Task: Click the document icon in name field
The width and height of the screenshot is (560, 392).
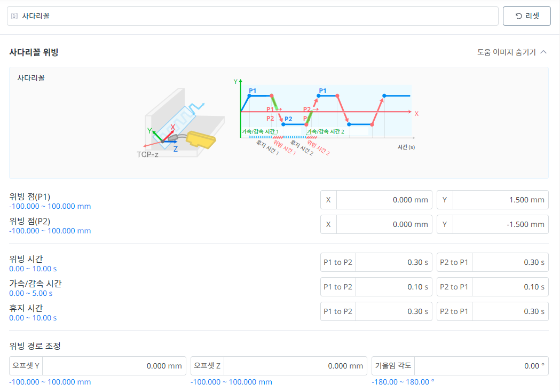Action: pyautogui.click(x=14, y=17)
